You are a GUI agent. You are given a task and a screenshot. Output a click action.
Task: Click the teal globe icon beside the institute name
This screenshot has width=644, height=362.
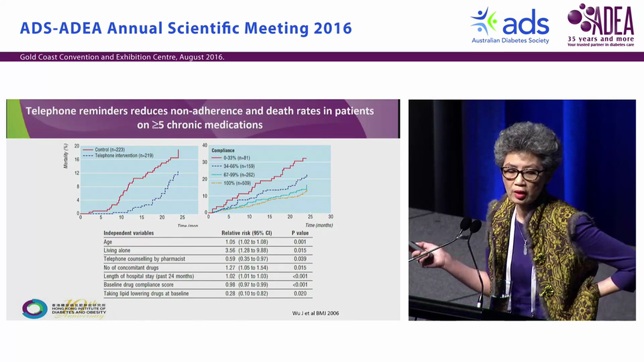point(34,309)
